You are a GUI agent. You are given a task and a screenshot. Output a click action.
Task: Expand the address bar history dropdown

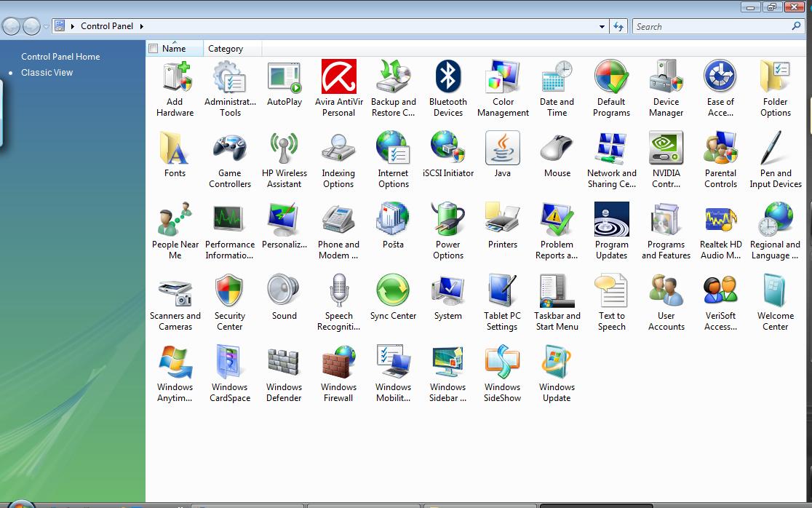click(602, 26)
